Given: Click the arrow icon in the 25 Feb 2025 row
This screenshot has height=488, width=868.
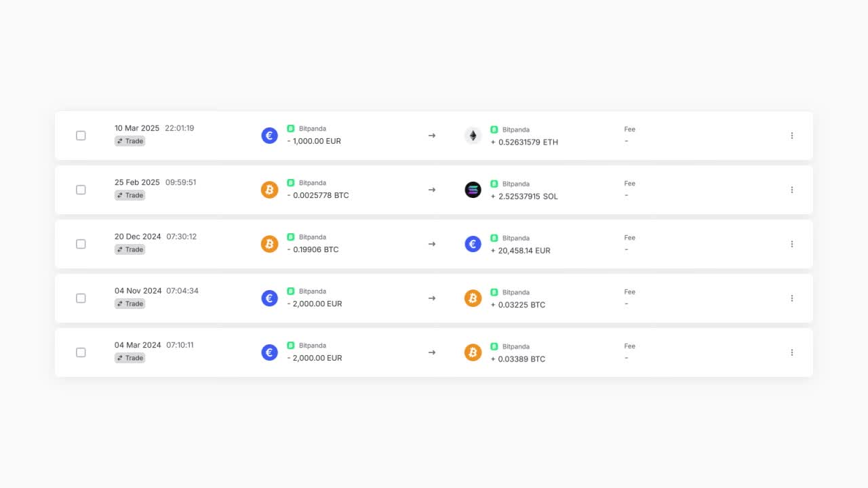Looking at the screenshot, I should coord(432,190).
